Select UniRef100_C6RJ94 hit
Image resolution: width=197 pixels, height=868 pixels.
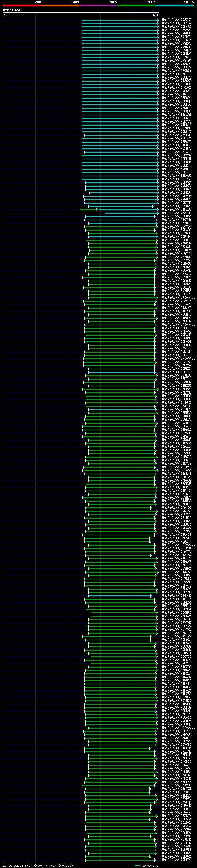176,236
